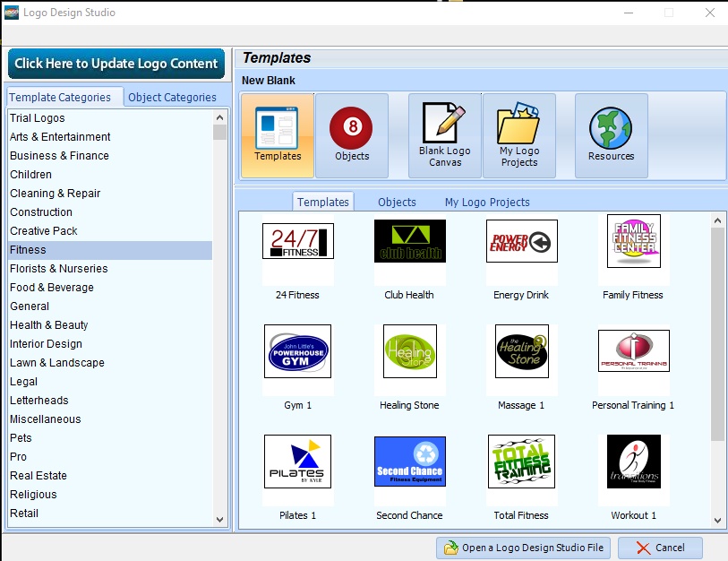Select the General category
The width and height of the screenshot is (728, 561).
point(110,306)
